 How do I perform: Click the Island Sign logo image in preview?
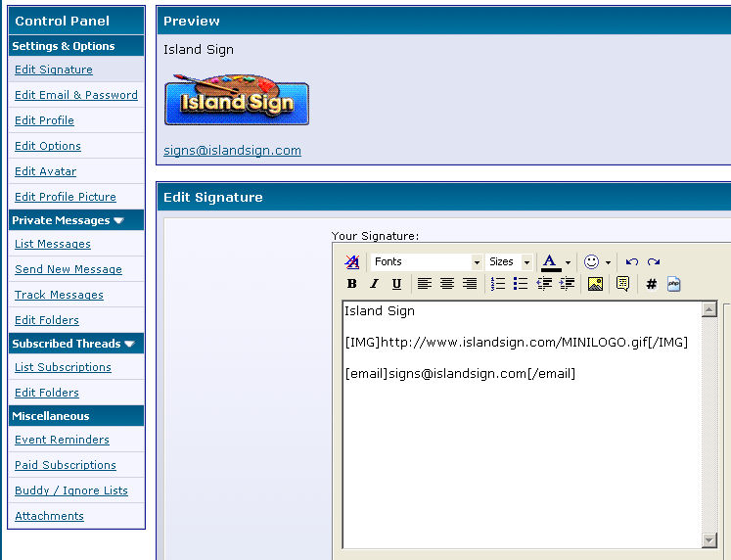237,99
